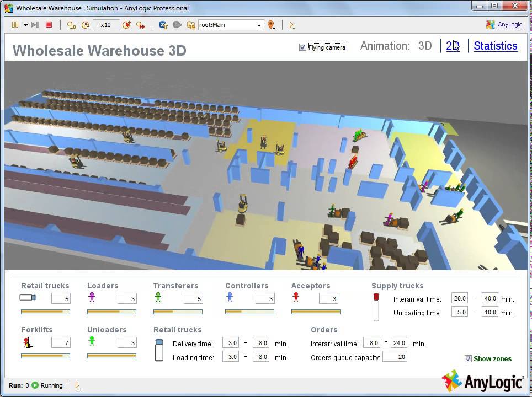Click the green Unloaders person icon
532x397 pixels.
point(91,341)
